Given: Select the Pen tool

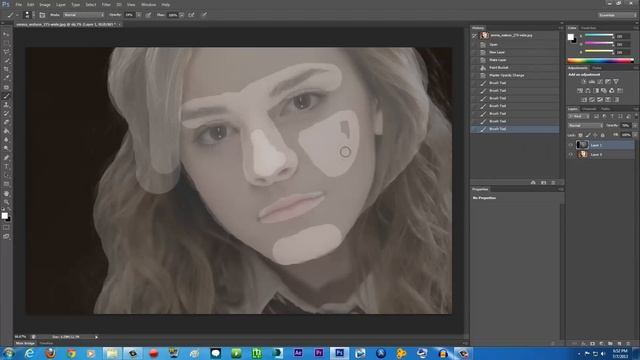Looking at the screenshot, I should 6,158.
